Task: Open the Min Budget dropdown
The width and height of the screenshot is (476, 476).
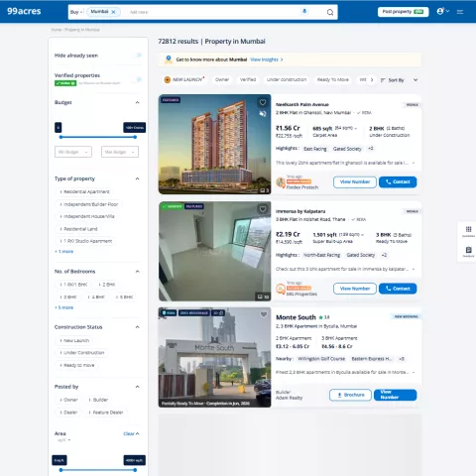Action: point(73,152)
